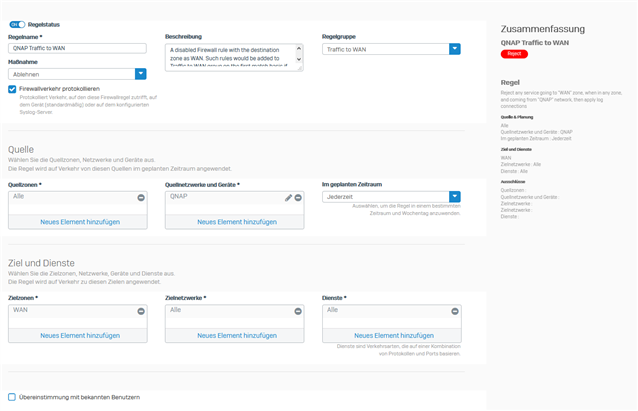
Task: Click the Zusammenfassung heading
Action: [543, 29]
